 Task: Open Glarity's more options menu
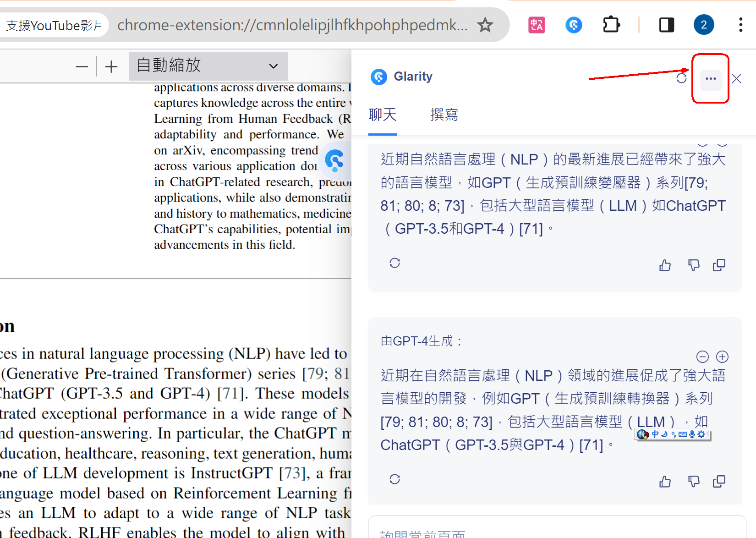711,79
